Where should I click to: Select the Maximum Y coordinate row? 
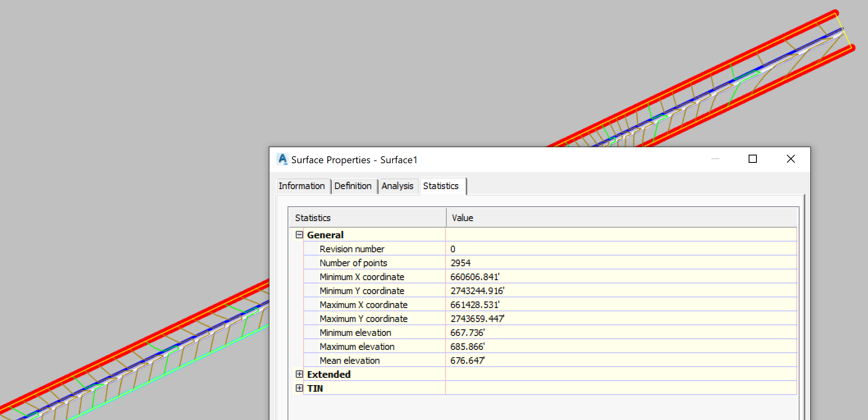pos(363,318)
